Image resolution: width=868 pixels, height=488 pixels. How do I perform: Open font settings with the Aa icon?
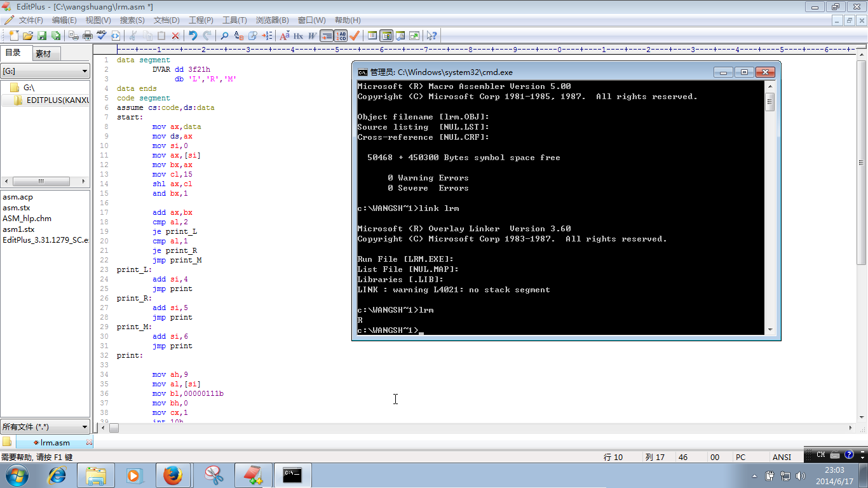click(x=285, y=36)
